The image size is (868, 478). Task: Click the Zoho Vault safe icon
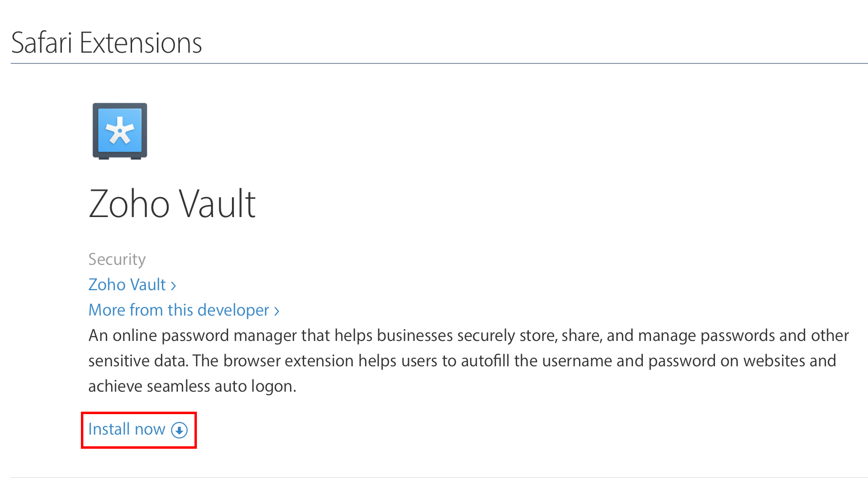pos(120,131)
